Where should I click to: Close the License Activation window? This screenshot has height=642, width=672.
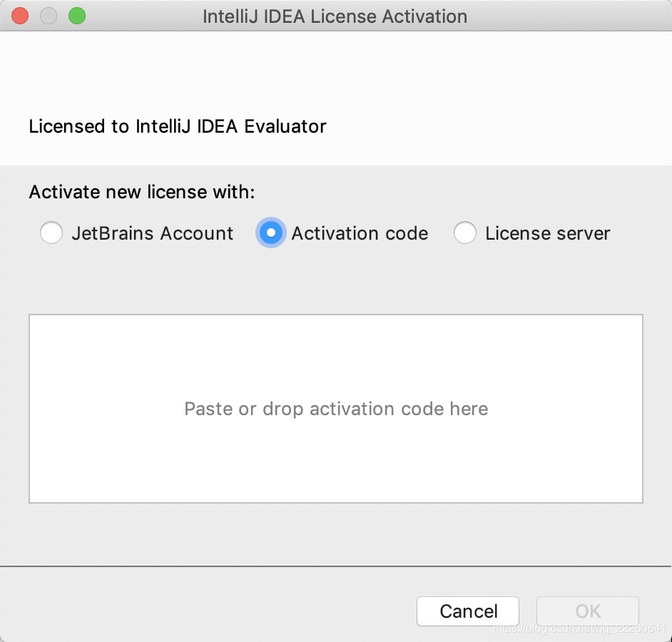(20, 16)
